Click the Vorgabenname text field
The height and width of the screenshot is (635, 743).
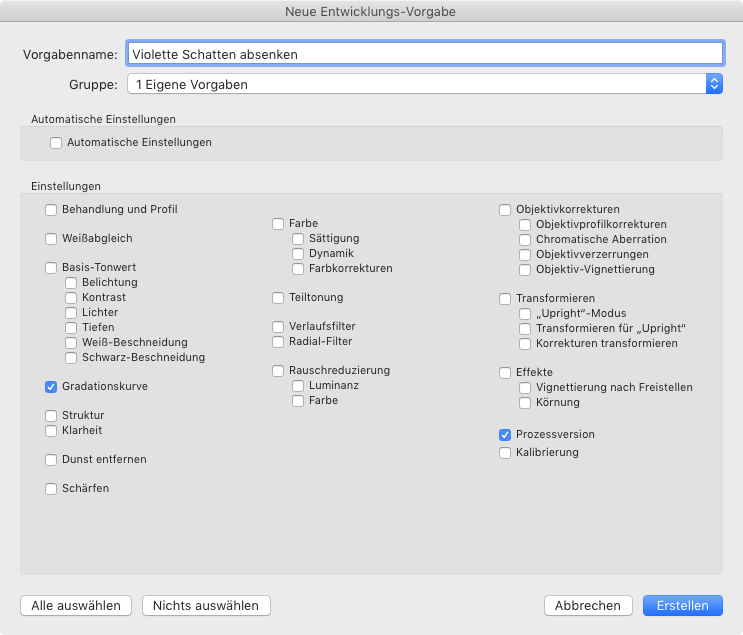[424, 54]
